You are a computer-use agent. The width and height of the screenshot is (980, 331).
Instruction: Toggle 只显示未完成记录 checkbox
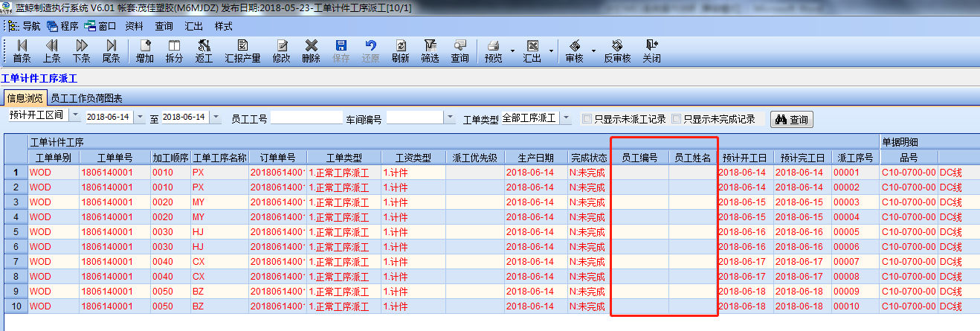click(676, 119)
